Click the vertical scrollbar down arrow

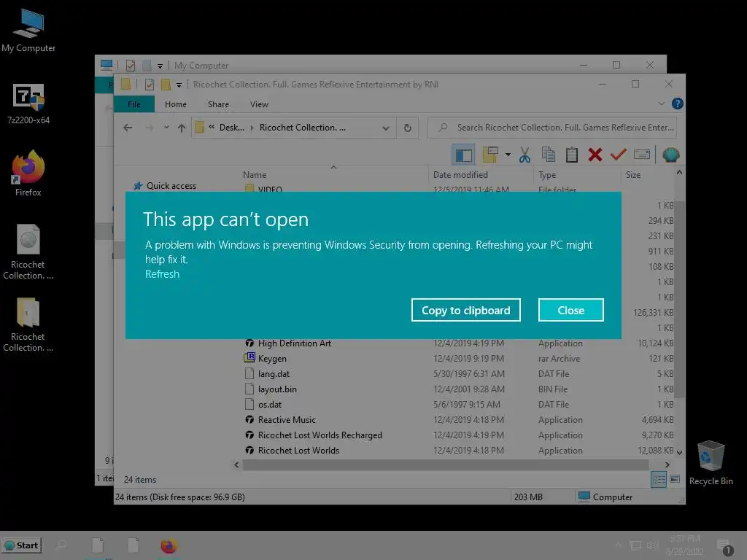tap(679, 452)
